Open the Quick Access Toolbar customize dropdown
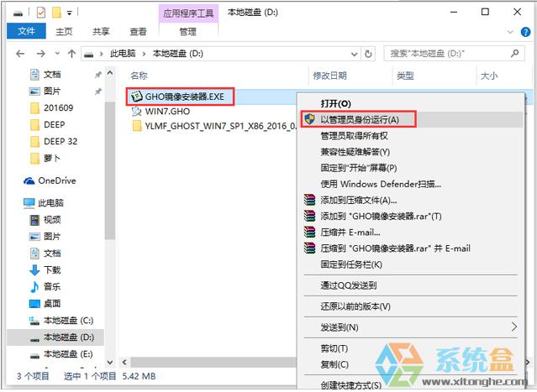Image resolution: width=537 pixels, height=392 pixels. (69, 13)
